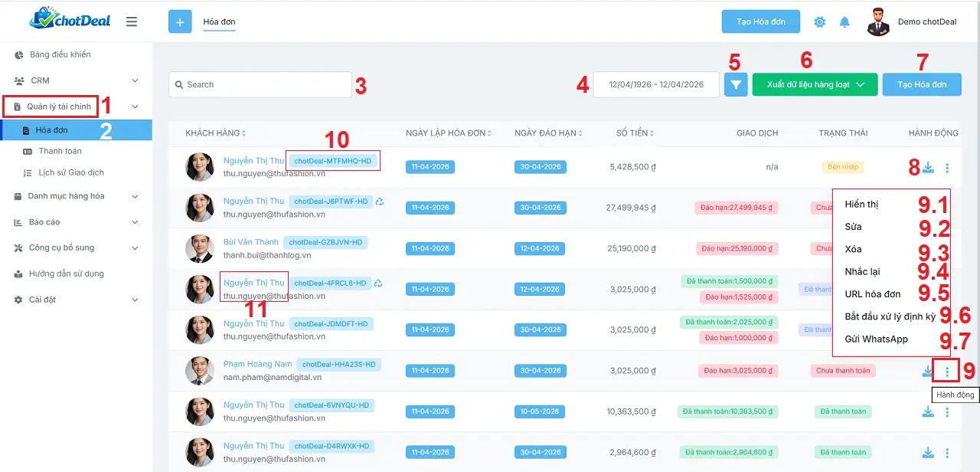
Task: Click recurring icon next to chotDeal-J8PTWF-HD
Action: (x=380, y=202)
